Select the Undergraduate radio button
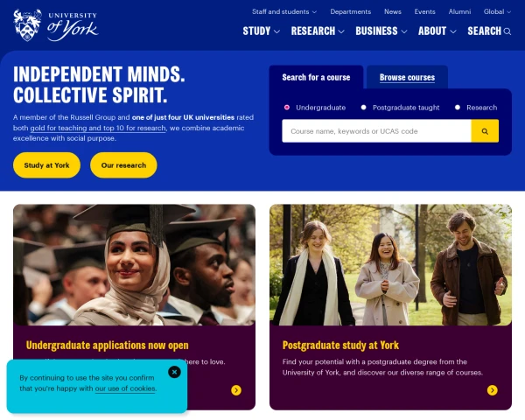 tap(287, 108)
